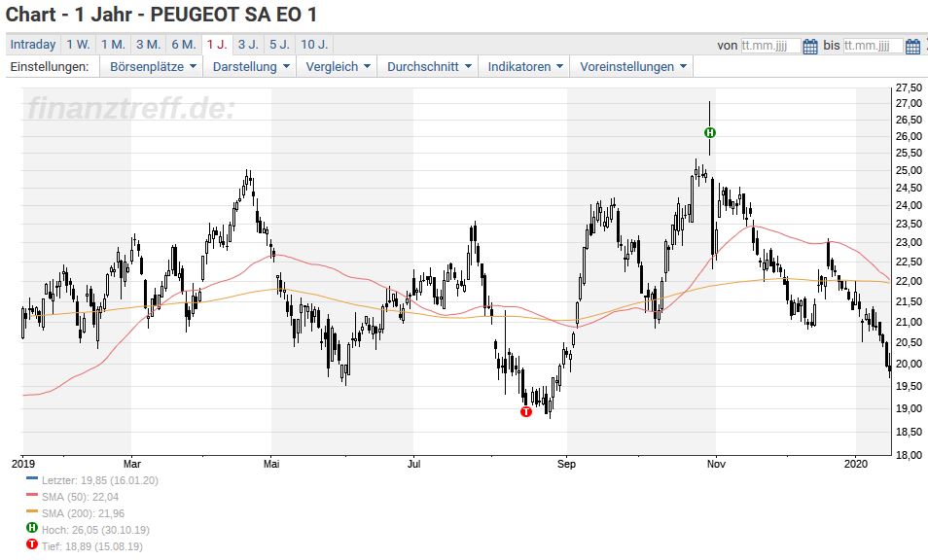Click the '2019' x-axis label
The width and height of the screenshot is (928, 560).
pyautogui.click(x=23, y=464)
